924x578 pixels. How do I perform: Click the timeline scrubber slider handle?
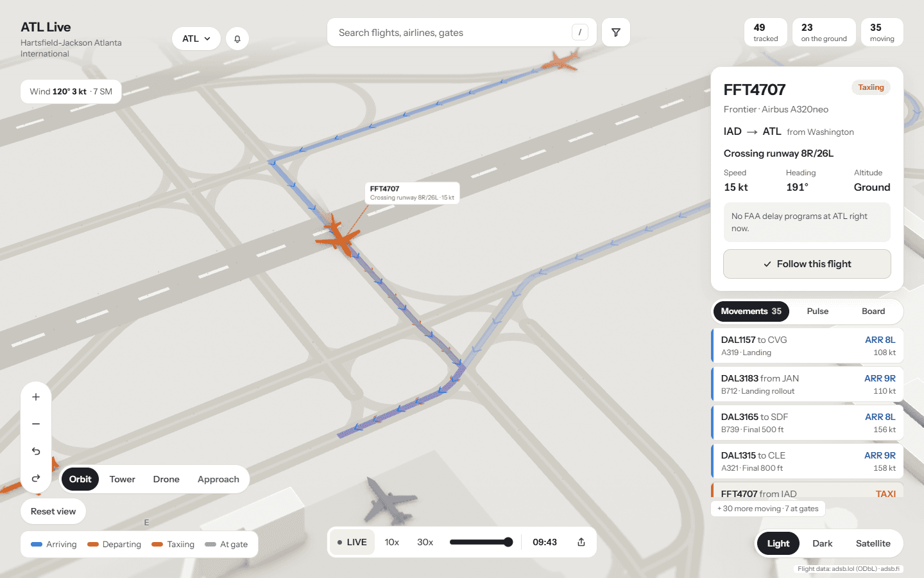(x=508, y=542)
